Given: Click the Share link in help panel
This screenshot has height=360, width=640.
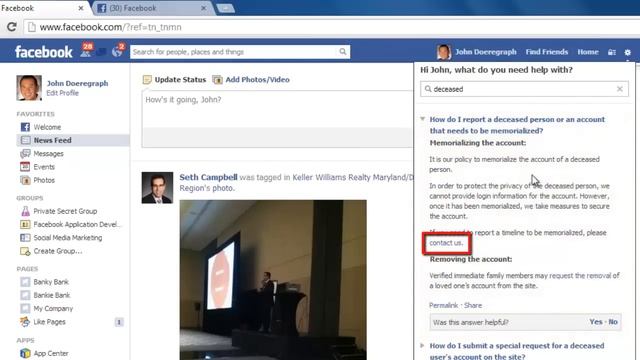Looking at the screenshot, I should 473,305.
